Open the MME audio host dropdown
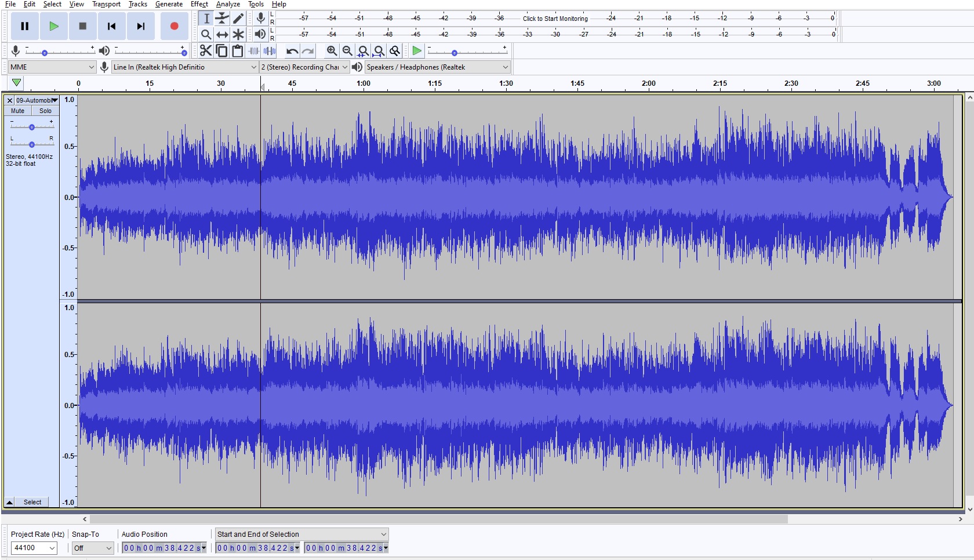The height and width of the screenshot is (560, 974). tap(52, 67)
